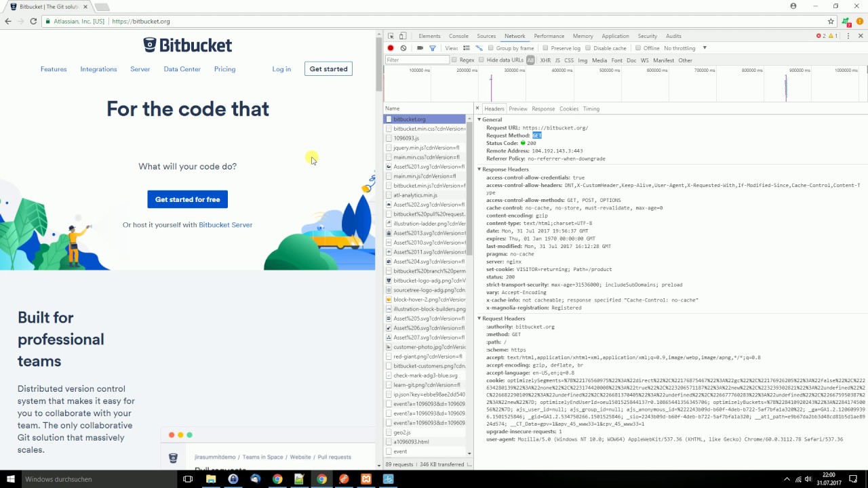868x488 pixels.
Task: Click the Chrome user profile icon
Action: point(793,6)
